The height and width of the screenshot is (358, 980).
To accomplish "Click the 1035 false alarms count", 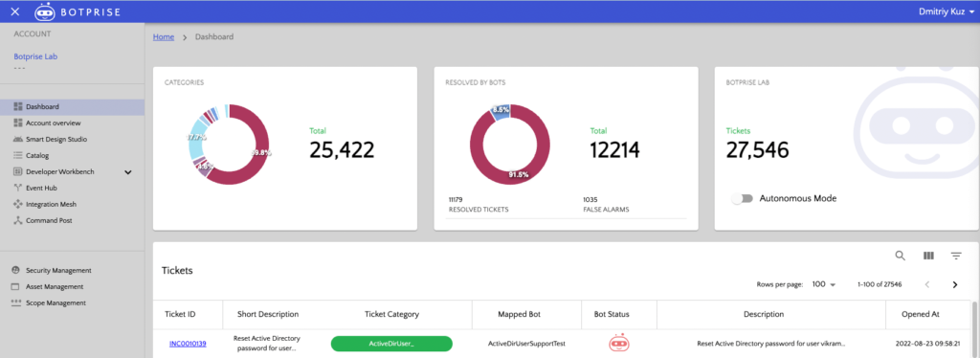I will coord(590,199).
